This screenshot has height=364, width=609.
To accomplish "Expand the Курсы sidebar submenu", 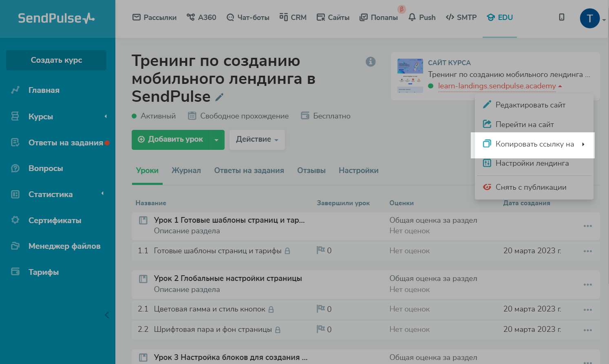I will tap(106, 116).
